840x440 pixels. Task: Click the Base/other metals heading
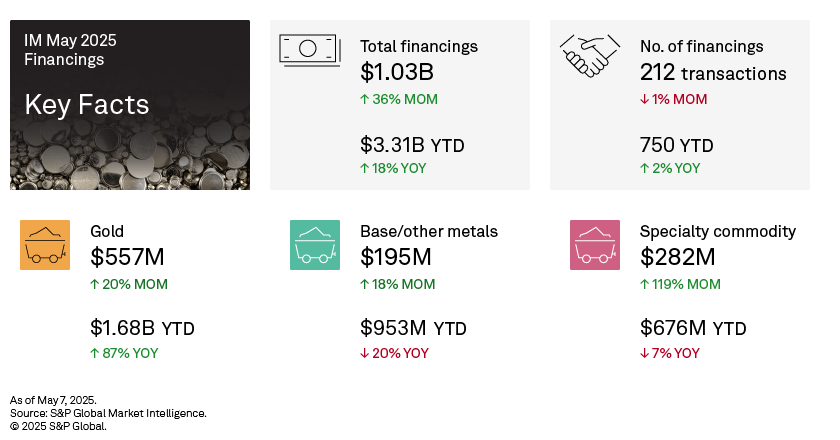click(x=429, y=231)
